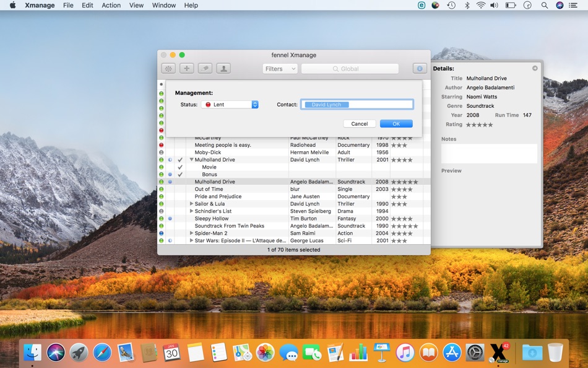Toggle the checkmark on the Movie row
The width and height of the screenshot is (588, 368).
coord(180,167)
